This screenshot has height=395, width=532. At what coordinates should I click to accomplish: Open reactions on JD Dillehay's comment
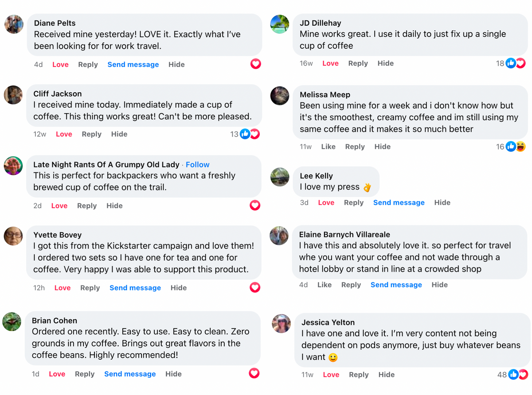coord(515,63)
